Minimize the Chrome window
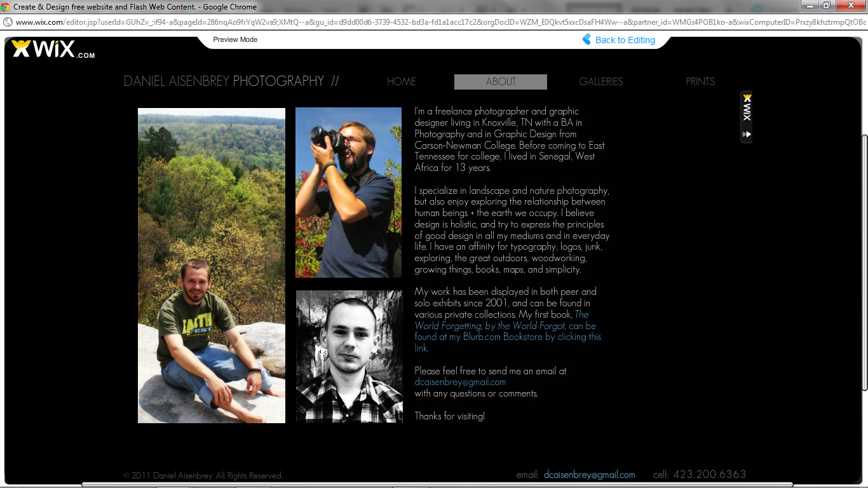Screen dimensions: 868x488 click(810, 6)
